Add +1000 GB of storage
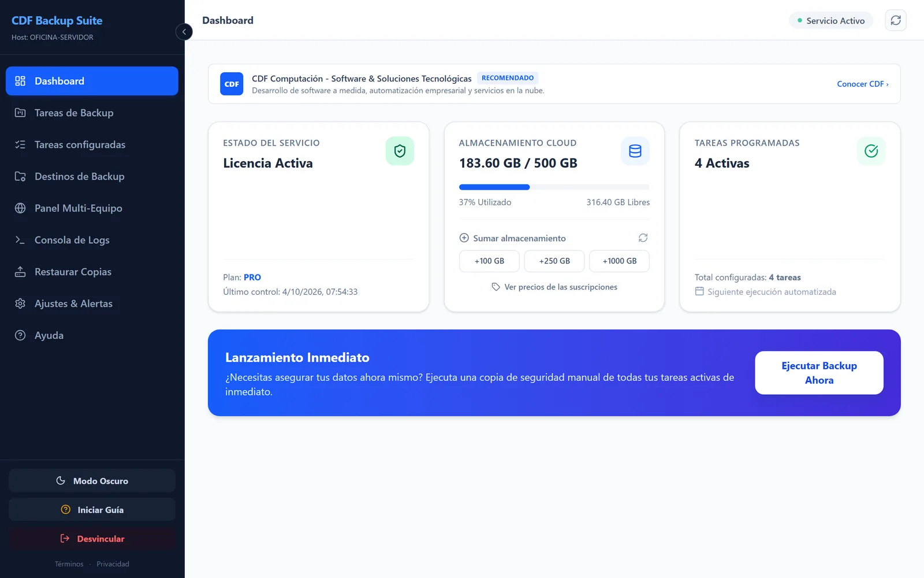 pyautogui.click(x=620, y=261)
